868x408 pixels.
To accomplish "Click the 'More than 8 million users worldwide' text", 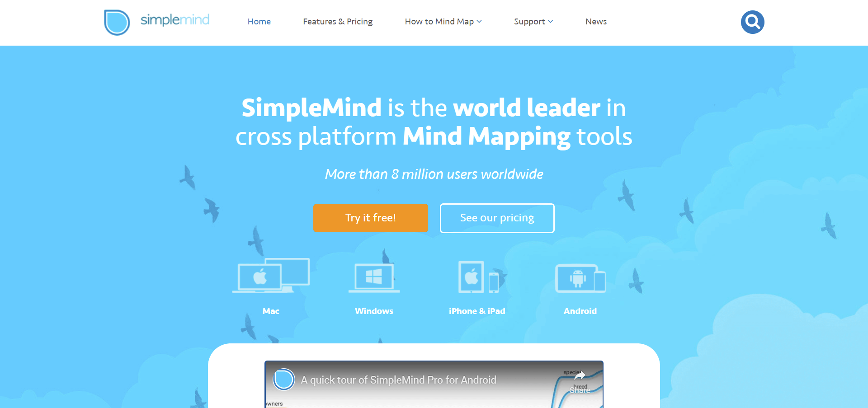I will [434, 174].
